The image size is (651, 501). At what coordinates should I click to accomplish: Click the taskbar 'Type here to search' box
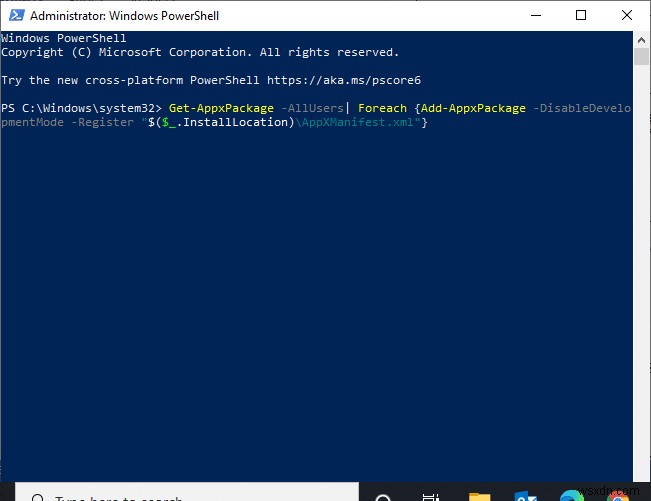187,492
